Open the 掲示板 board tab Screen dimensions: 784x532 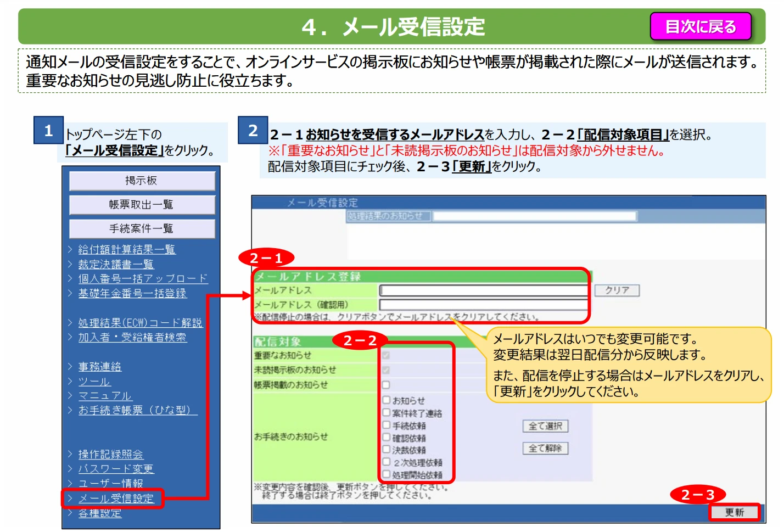(x=140, y=181)
